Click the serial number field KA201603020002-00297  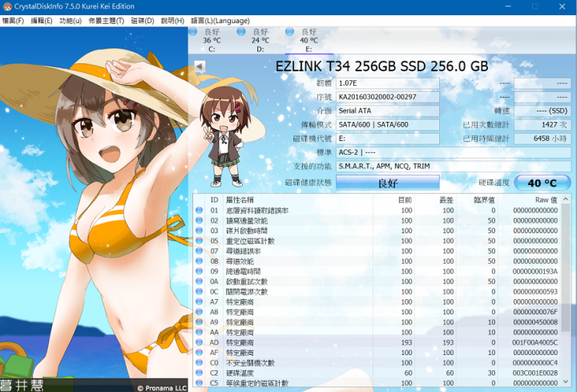click(x=388, y=97)
